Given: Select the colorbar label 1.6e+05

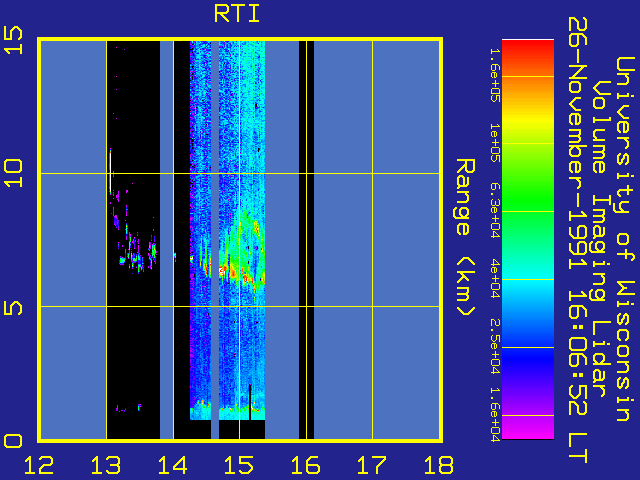Looking at the screenshot, I should coord(494,75).
